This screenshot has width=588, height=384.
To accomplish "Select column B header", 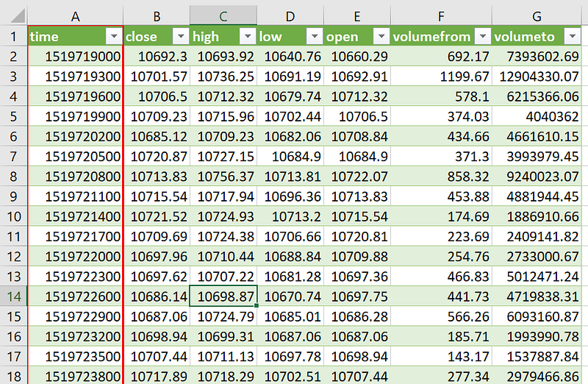I will tap(157, 16).
